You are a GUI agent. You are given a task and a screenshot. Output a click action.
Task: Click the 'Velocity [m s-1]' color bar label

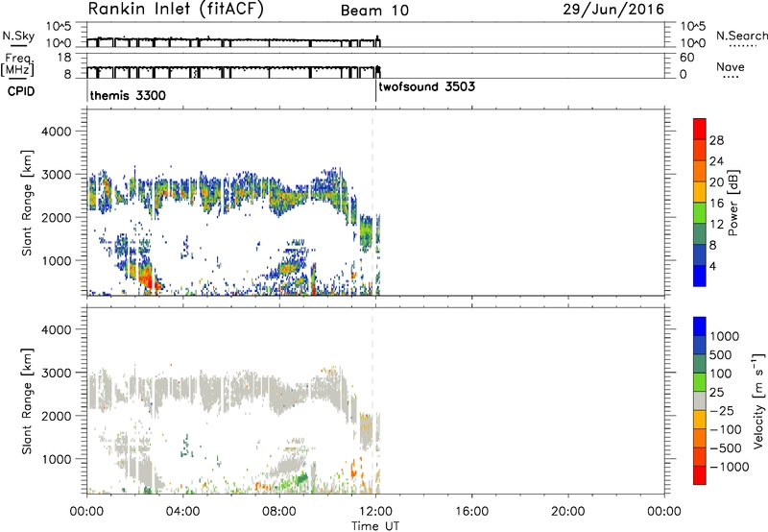[758, 400]
